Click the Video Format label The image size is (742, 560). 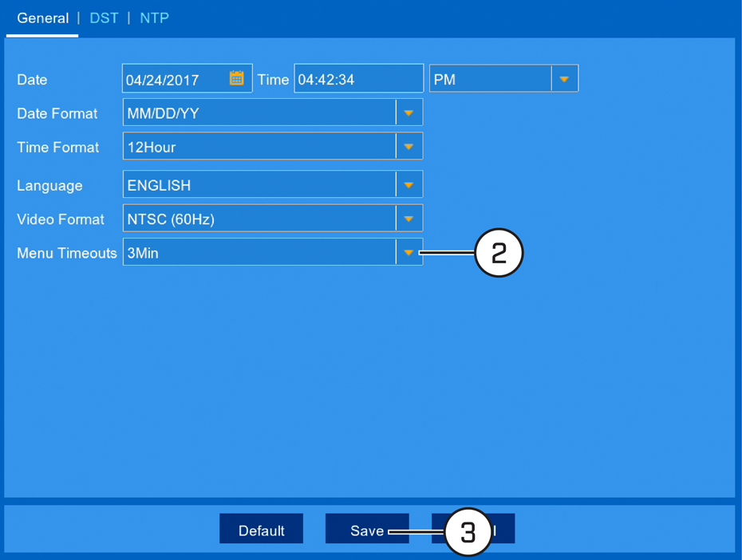pos(61,219)
